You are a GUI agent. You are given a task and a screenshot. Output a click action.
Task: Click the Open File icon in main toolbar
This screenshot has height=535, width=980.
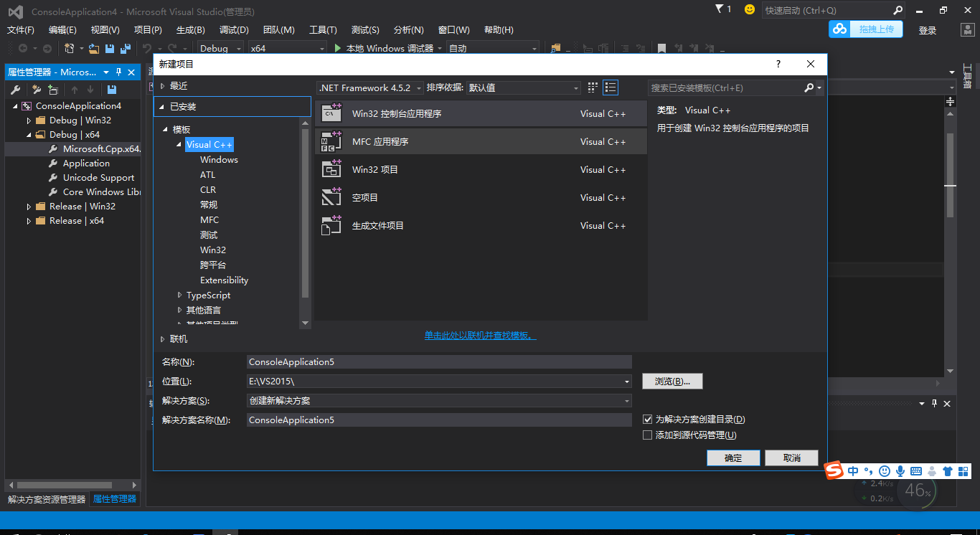94,48
